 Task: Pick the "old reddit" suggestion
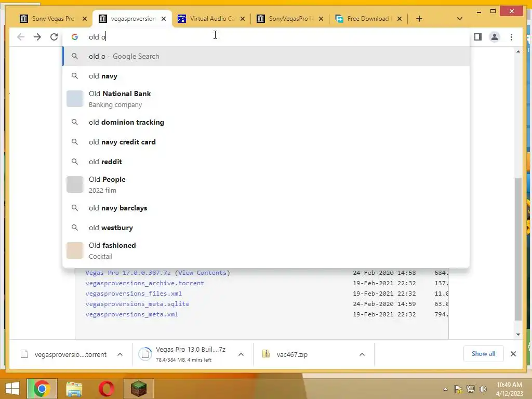click(x=267, y=162)
